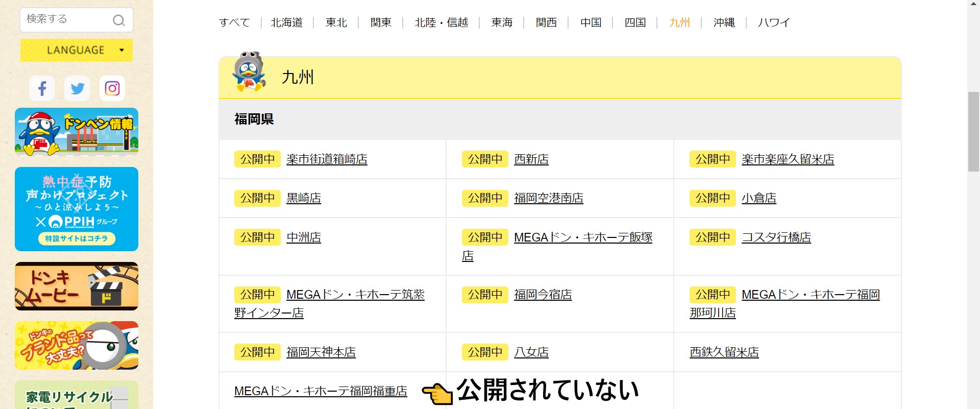Switch to the 北海道 region tab
980x409 pixels.
pyautogui.click(x=287, y=22)
